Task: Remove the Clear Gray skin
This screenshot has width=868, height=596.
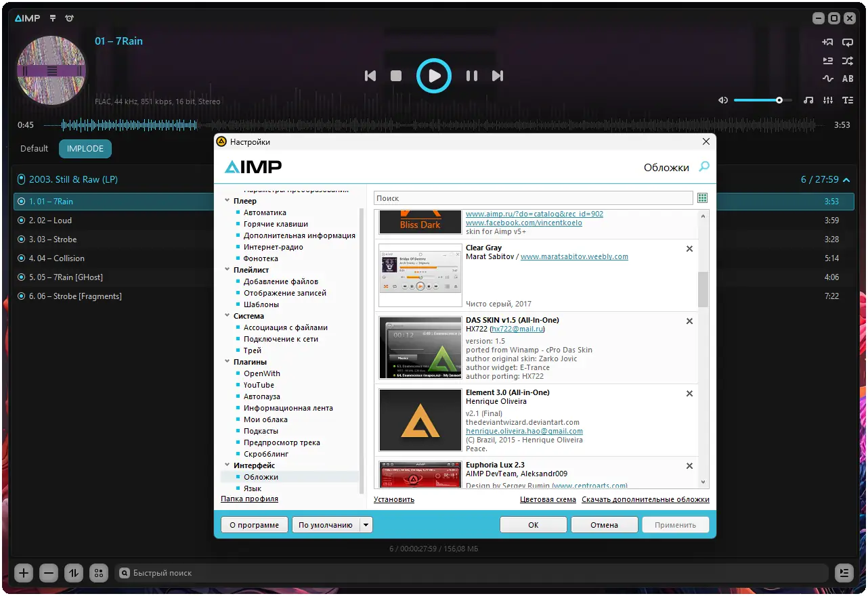Action: [689, 249]
